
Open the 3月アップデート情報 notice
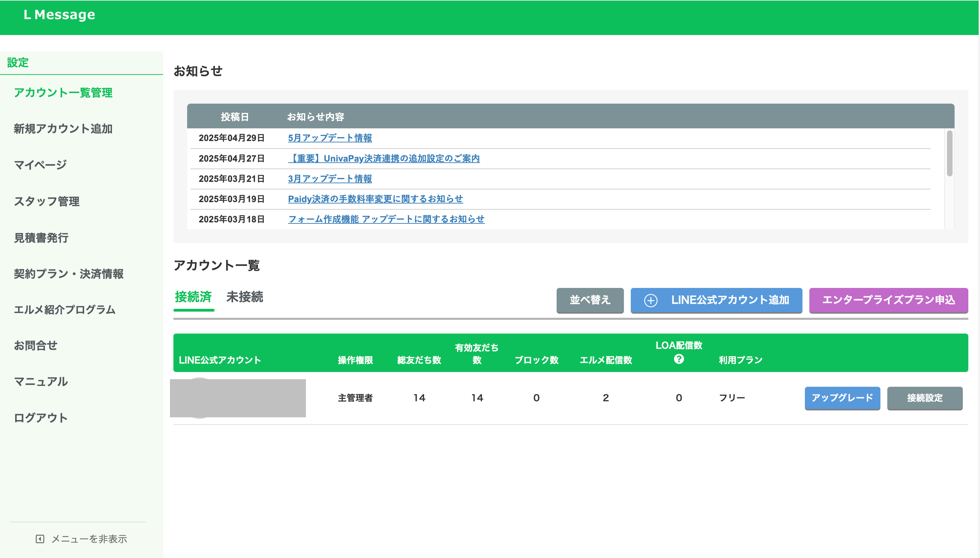click(x=330, y=178)
